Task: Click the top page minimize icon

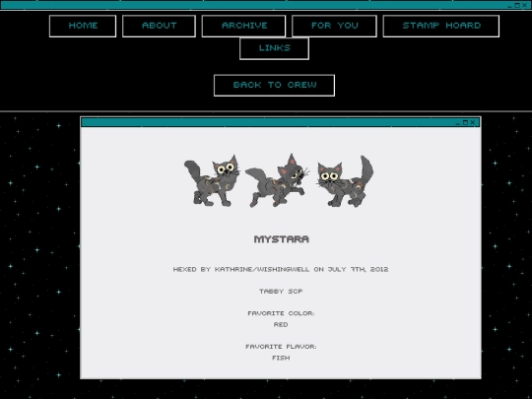Action: tap(509, 6)
